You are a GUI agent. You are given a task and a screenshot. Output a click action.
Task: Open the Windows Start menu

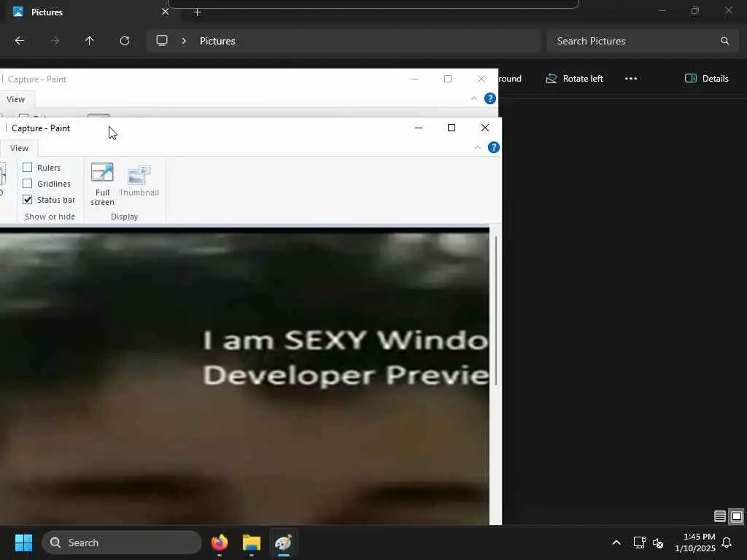(x=23, y=542)
